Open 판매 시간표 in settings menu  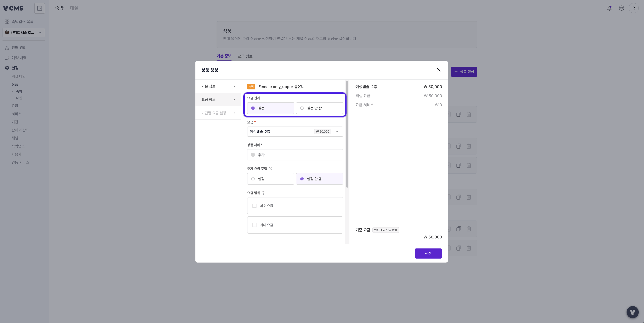coord(20,130)
